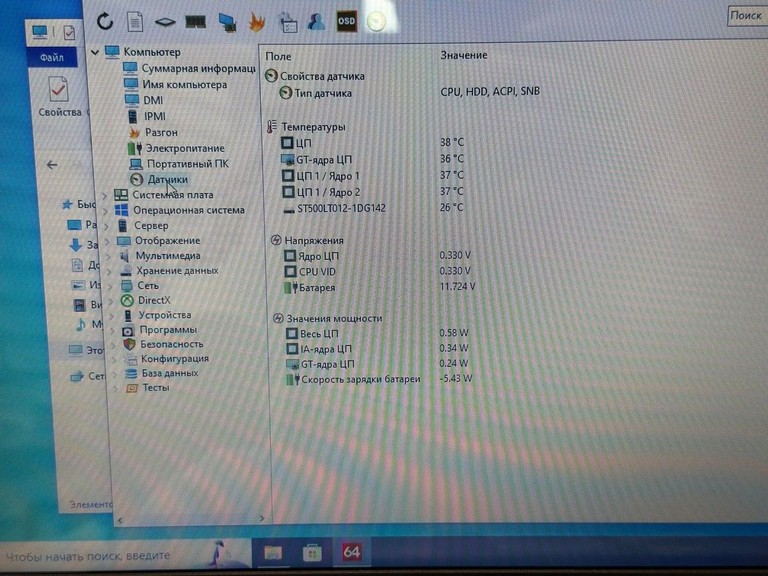Select Суммарная информация in the tree
768x576 pixels.
(x=190, y=68)
